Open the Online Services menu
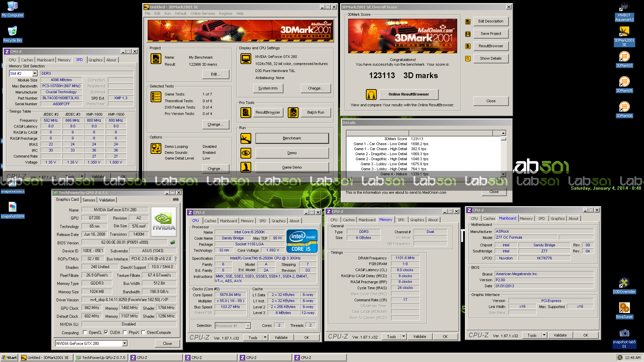644x362 pixels. click(x=203, y=13)
